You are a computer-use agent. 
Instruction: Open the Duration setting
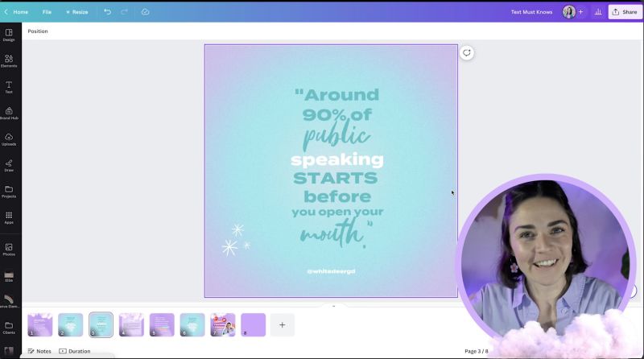[x=75, y=351]
